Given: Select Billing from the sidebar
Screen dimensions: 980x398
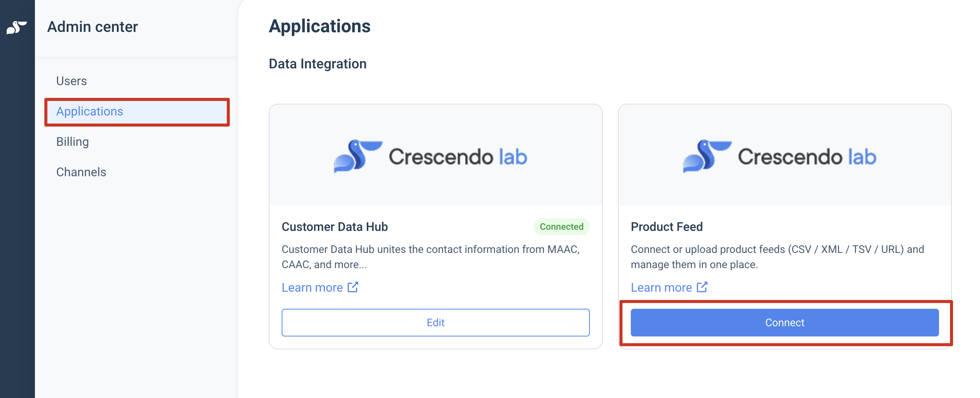Looking at the screenshot, I should click(72, 142).
